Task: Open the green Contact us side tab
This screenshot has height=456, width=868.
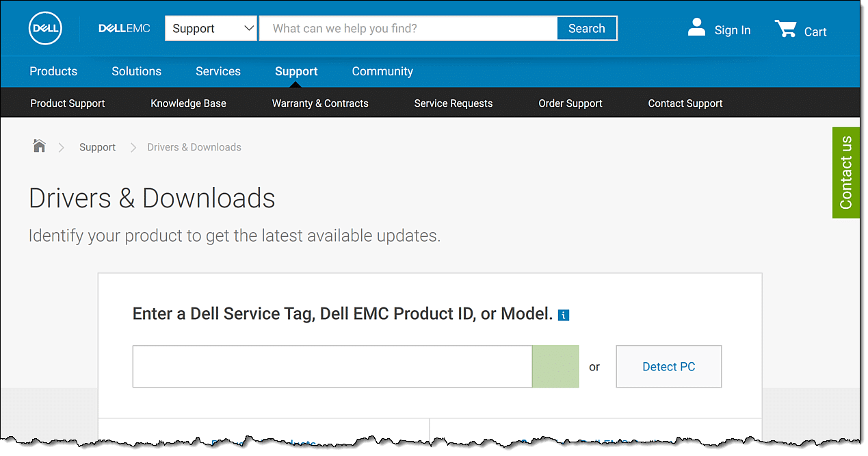Action: point(845,173)
